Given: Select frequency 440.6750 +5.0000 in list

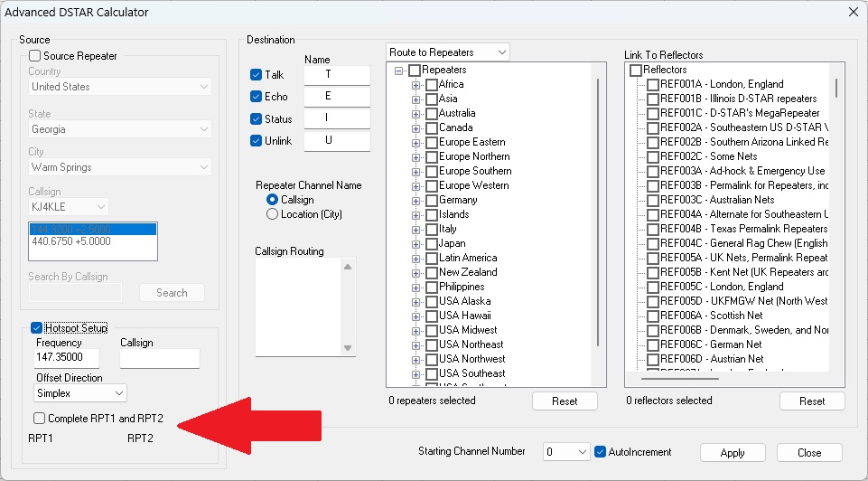Looking at the screenshot, I should [93, 241].
